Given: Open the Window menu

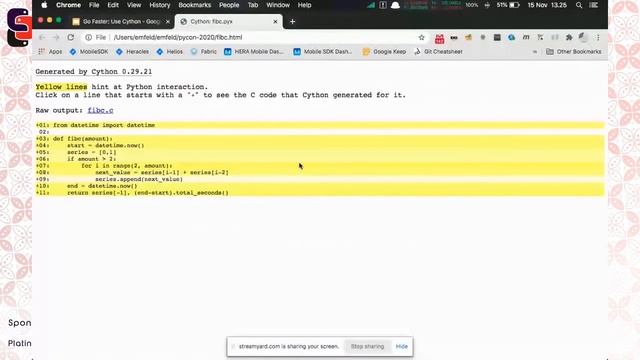Looking at the screenshot, I should click(x=278, y=5).
